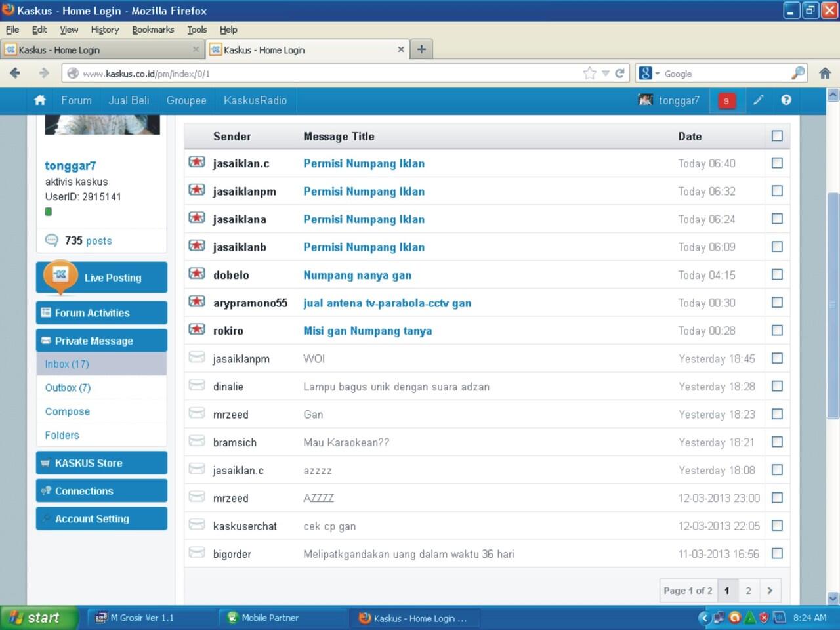Viewport: 840px width, 630px height.
Task: Click unread envelope icon for rokiro
Action: [x=197, y=329]
